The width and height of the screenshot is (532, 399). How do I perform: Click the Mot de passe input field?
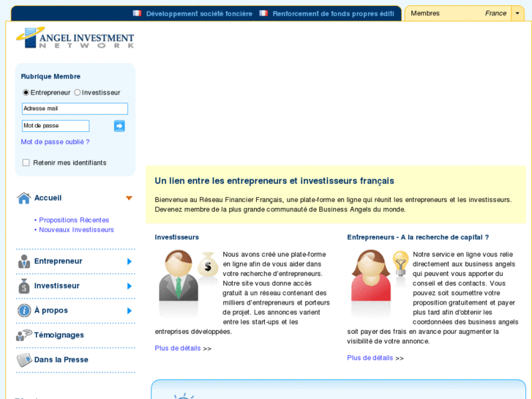56,126
